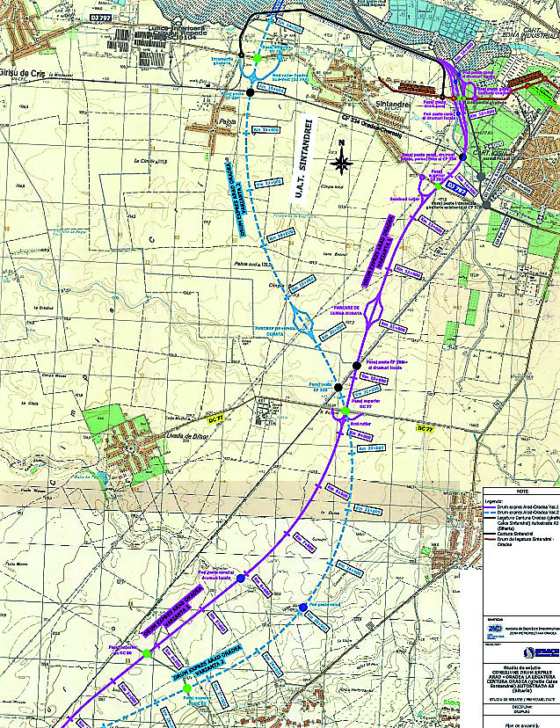
Task: Click the green node near top roundabout
Action: pyautogui.click(x=257, y=58)
